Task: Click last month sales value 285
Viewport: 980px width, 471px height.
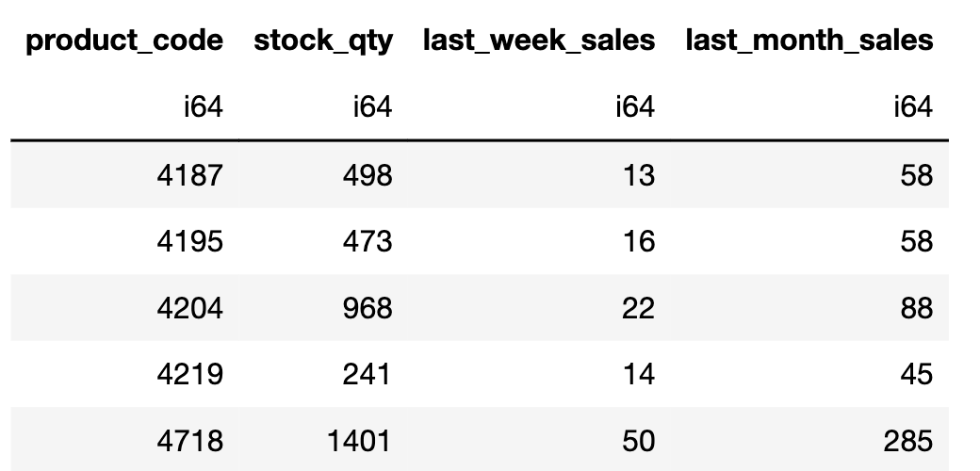Action: pos(908,440)
